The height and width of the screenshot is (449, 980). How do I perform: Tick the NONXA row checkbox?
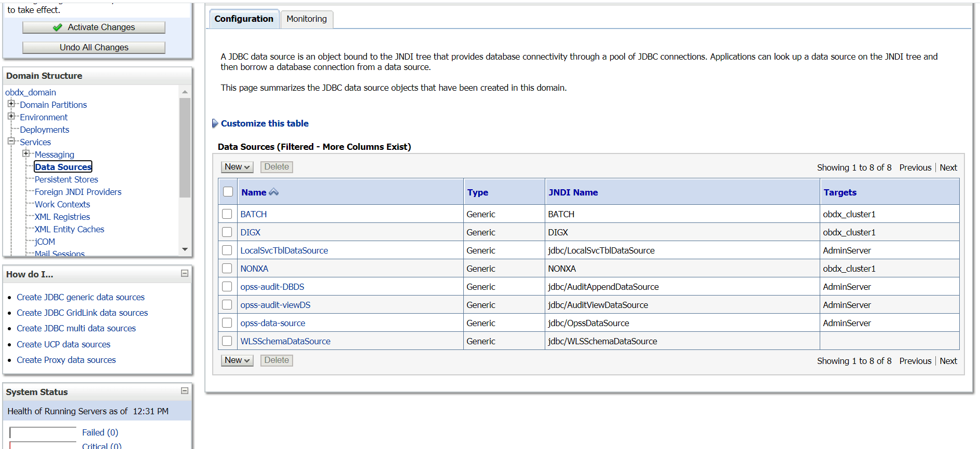pos(227,268)
